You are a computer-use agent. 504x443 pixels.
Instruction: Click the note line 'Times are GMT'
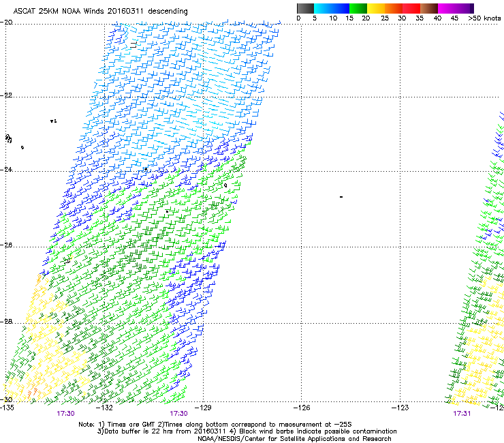[x=130, y=425]
